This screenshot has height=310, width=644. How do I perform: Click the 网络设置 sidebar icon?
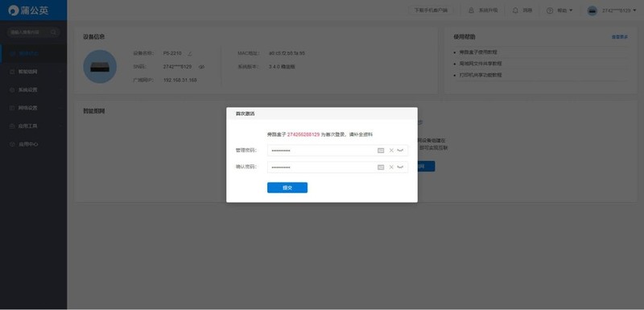[x=12, y=108]
